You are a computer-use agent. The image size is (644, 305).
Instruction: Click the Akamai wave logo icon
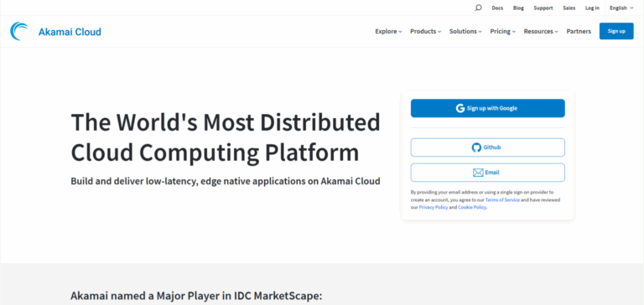click(19, 31)
